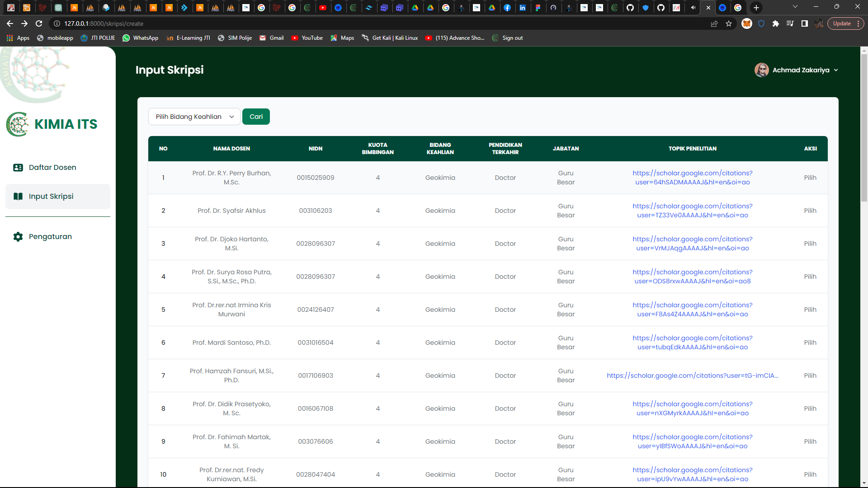The width and height of the screenshot is (868, 488).
Task: Open scholar link for Hamzah Fansuri
Action: (693, 376)
